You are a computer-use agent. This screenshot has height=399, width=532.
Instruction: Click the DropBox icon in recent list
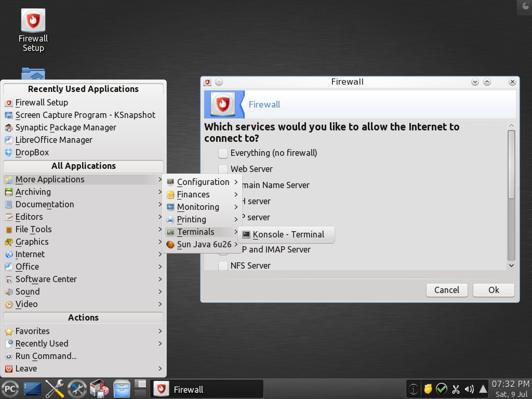coord(9,153)
